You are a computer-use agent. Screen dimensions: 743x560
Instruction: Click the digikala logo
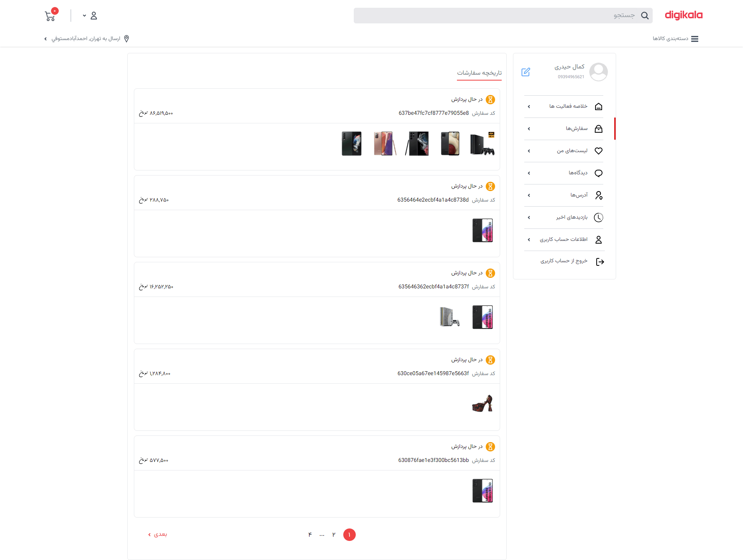pyautogui.click(x=683, y=15)
